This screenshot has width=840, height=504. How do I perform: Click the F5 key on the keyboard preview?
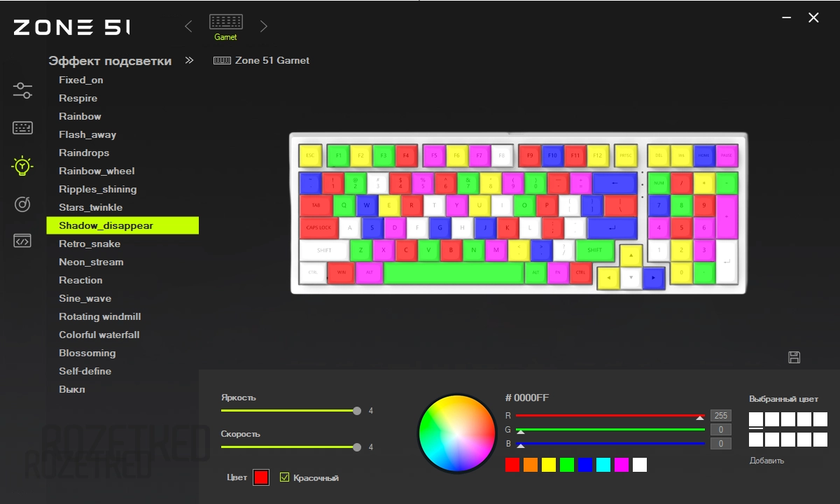coord(434,155)
